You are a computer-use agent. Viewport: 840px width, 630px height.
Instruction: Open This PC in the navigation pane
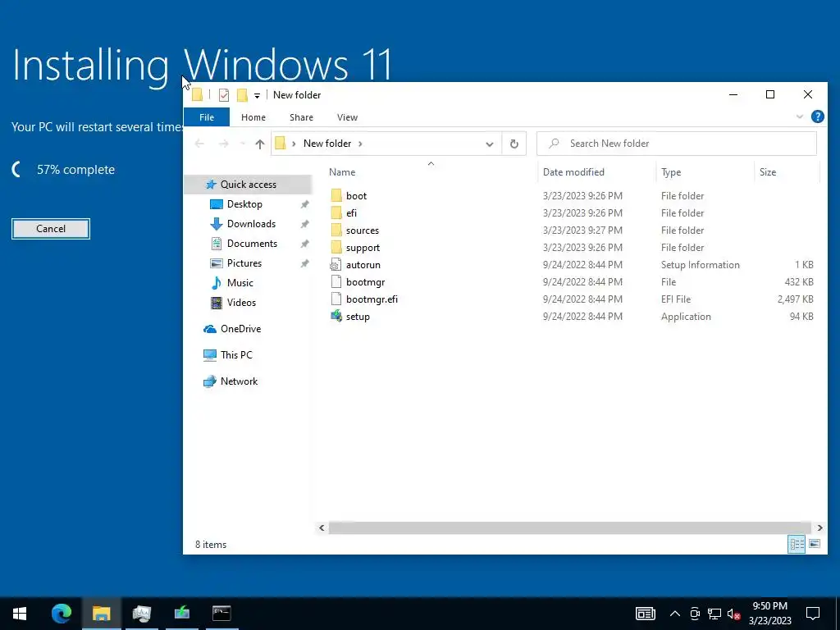click(x=236, y=355)
